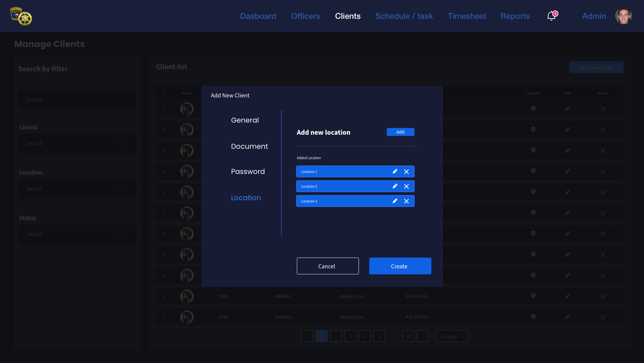Image resolution: width=644 pixels, height=363 pixels.
Task: Remove Location 3 using X icon
Action: 406,201
